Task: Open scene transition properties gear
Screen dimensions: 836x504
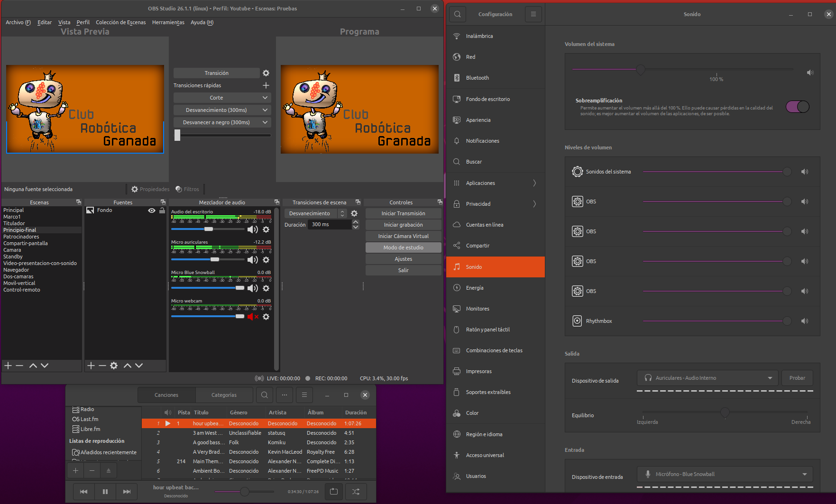Action: point(354,213)
